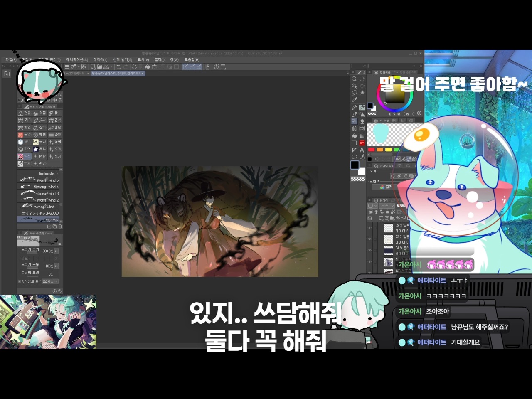Select the Mag sub tool group
Screen dimensions: 532x399
pos(39,156)
